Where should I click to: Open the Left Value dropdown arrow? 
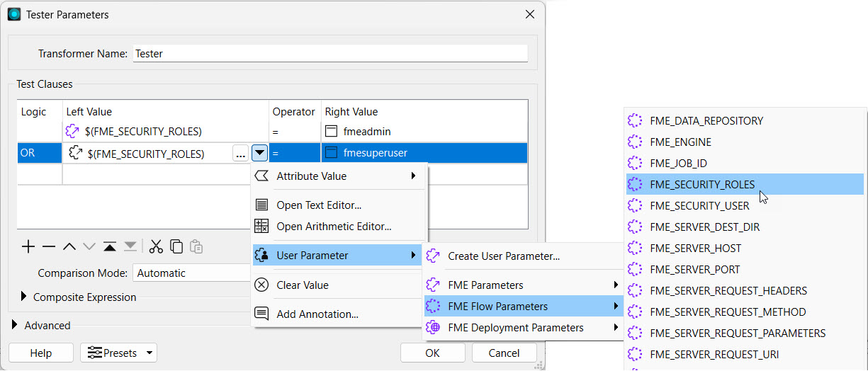[x=259, y=153]
